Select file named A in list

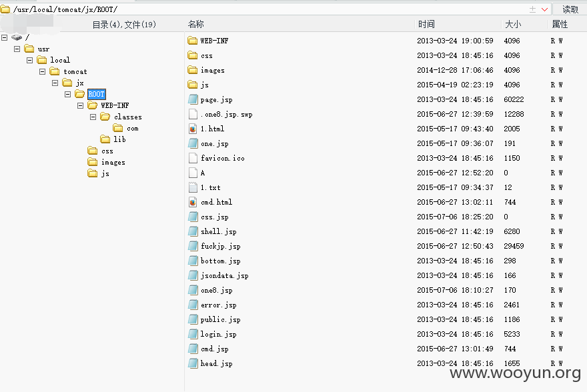203,173
